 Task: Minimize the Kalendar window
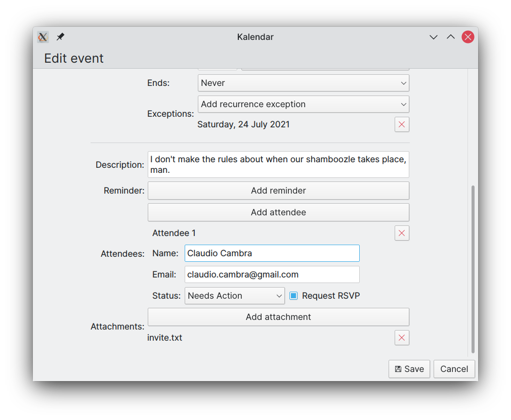pos(434,37)
